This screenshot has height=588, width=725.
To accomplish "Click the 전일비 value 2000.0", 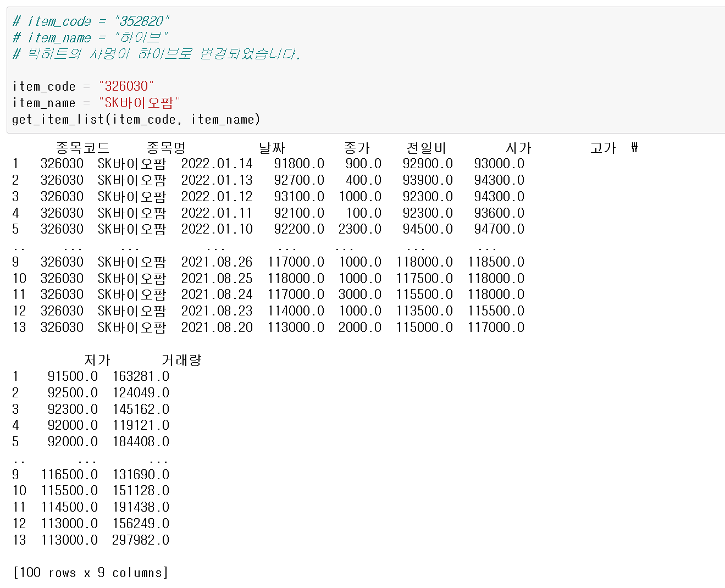I will click(x=360, y=328).
